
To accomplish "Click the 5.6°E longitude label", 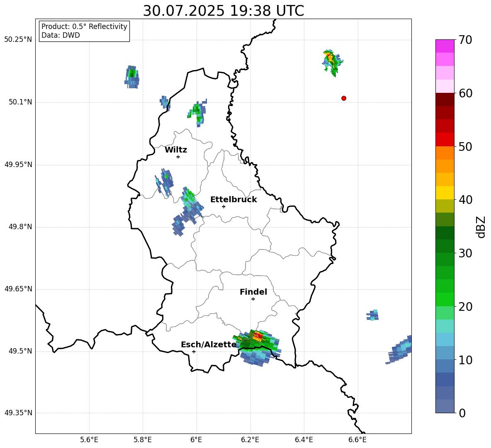I will click(x=89, y=440).
